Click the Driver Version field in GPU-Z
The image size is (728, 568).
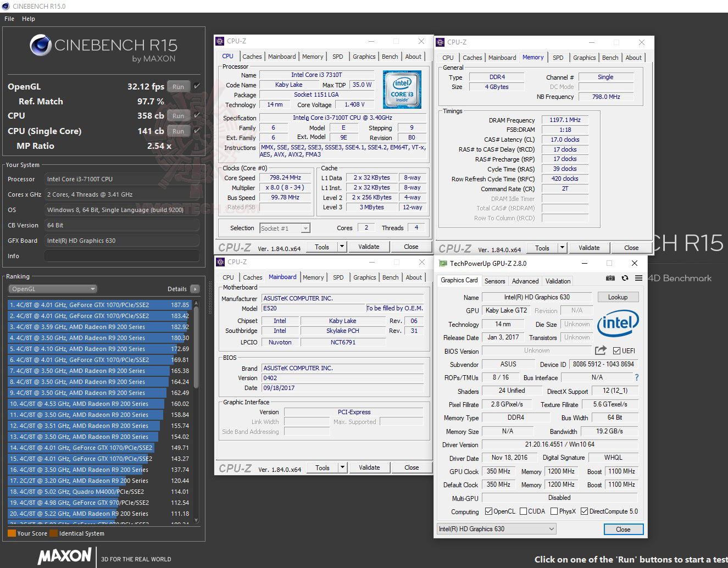(x=559, y=444)
